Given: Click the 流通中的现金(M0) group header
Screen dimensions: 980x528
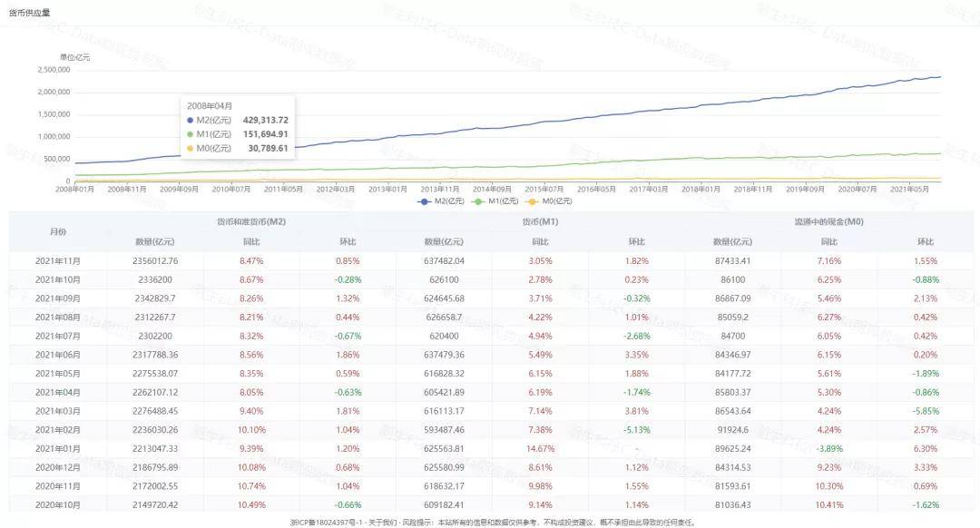Looking at the screenshot, I should pos(828,221).
